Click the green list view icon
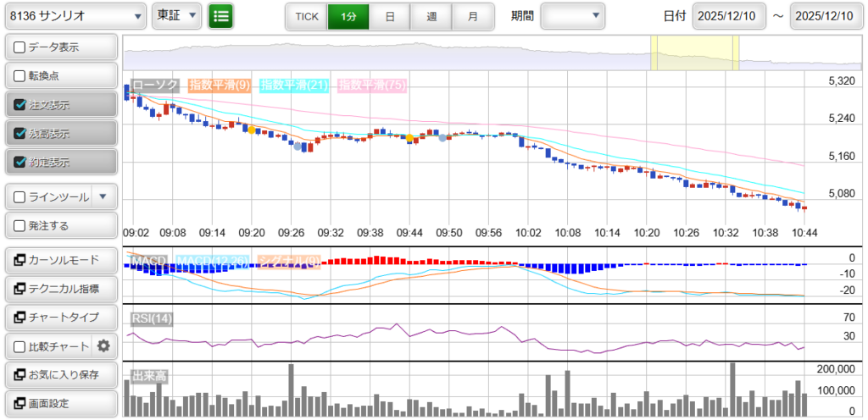 click(x=220, y=16)
